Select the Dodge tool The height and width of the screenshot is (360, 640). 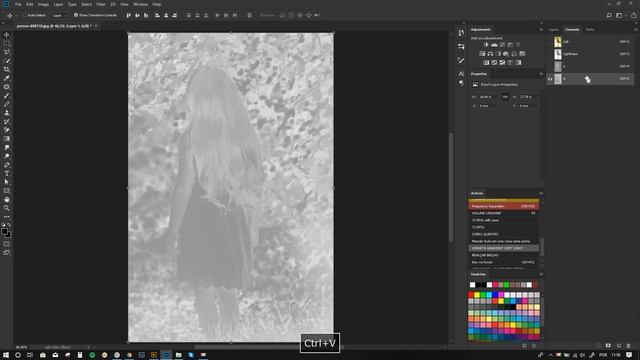(x=7, y=156)
